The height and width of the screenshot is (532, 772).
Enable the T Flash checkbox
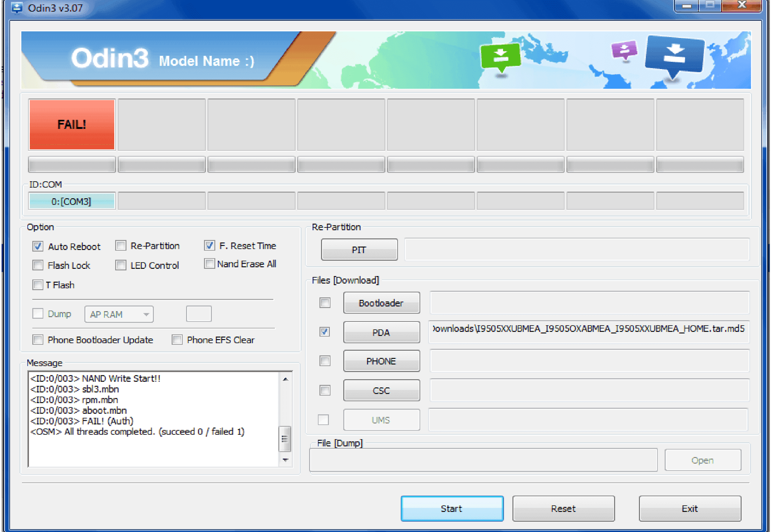pos(38,285)
